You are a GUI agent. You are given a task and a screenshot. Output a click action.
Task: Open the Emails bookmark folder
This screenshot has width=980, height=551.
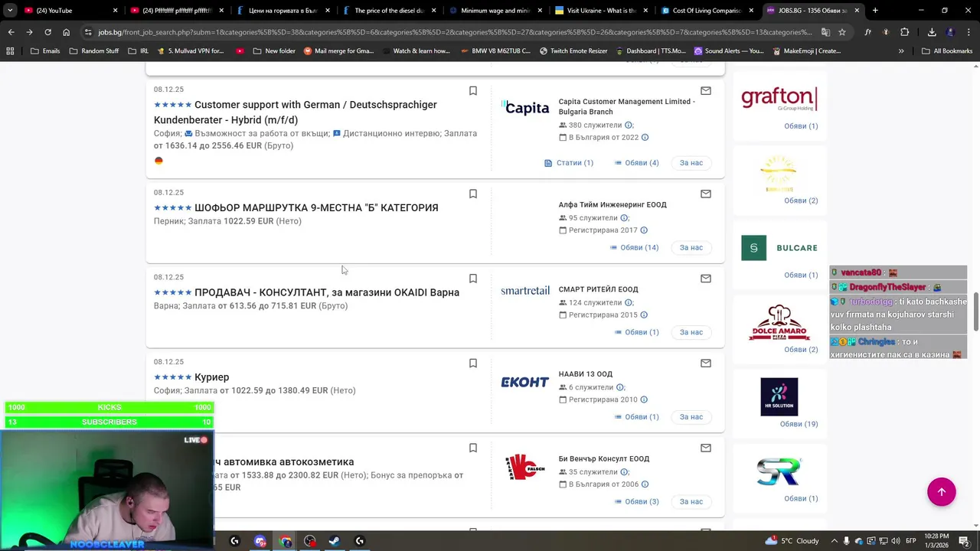[x=45, y=51]
